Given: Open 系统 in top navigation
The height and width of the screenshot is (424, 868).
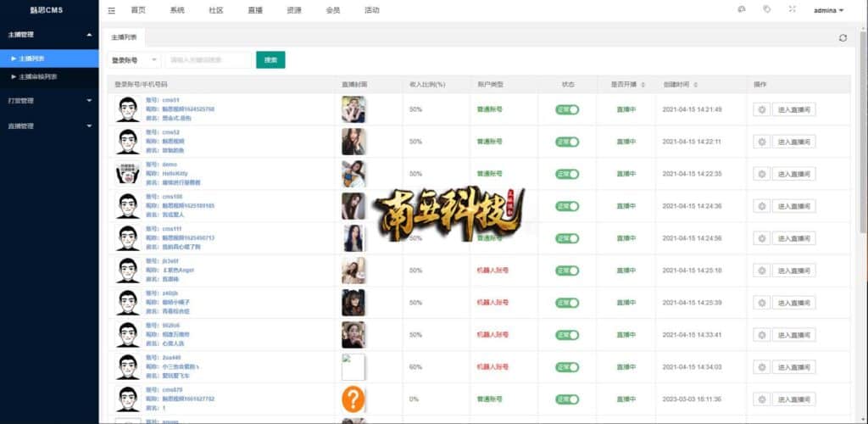Looking at the screenshot, I should [177, 10].
